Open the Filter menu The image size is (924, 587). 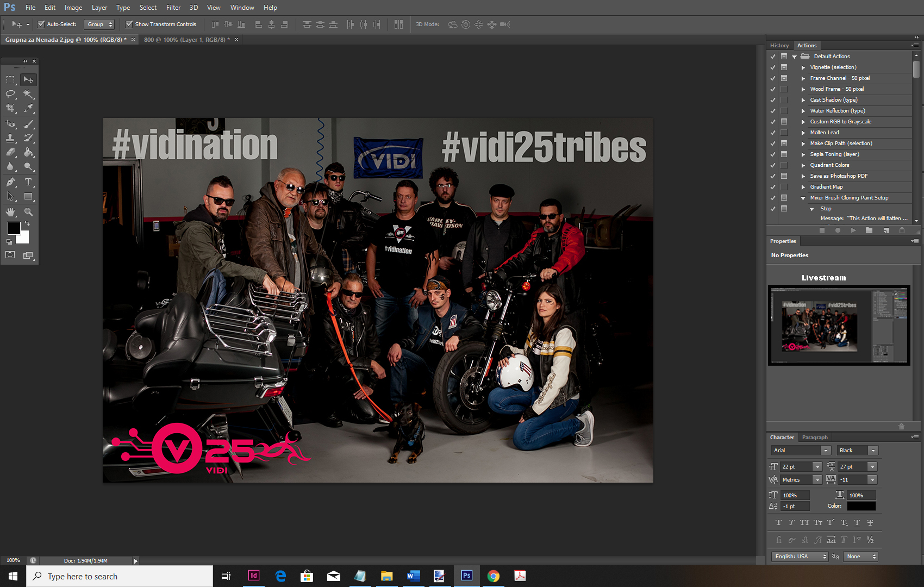(x=173, y=8)
